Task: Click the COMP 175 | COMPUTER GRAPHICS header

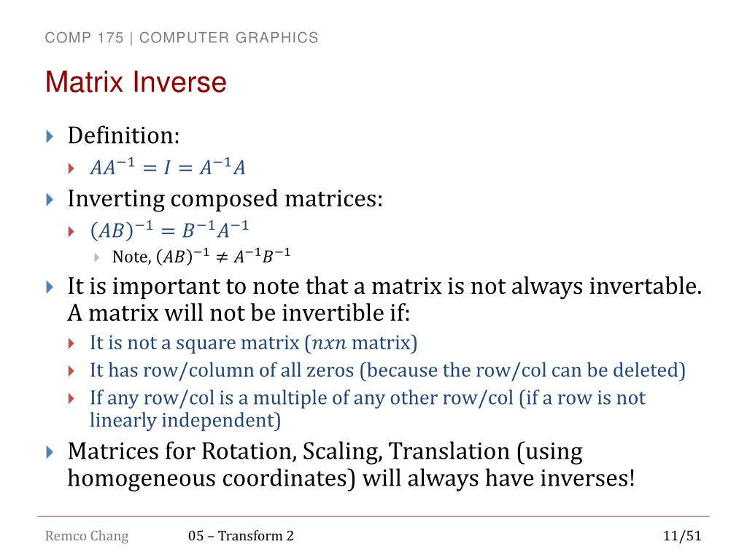Action: 182,38
